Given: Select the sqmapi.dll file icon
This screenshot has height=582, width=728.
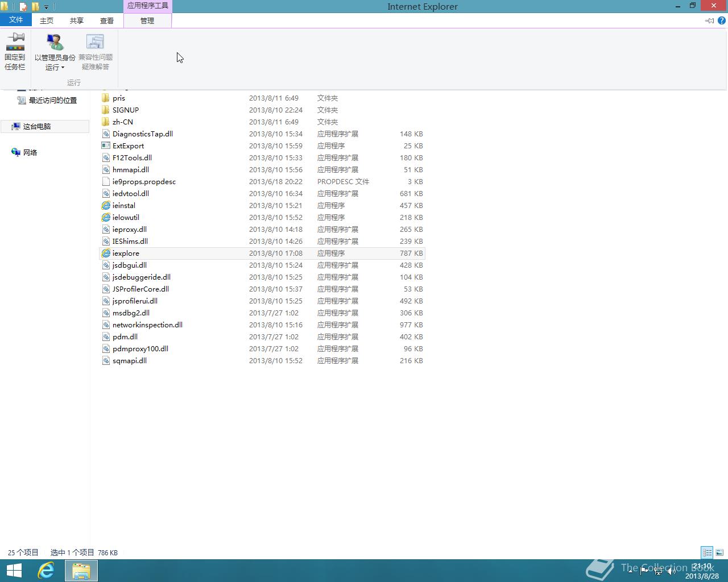Looking at the screenshot, I should (x=106, y=360).
